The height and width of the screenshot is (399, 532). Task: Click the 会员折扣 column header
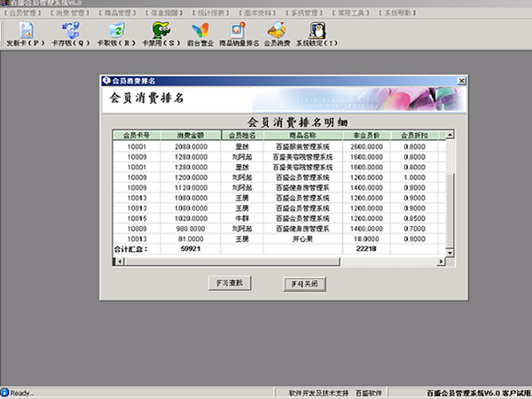coord(414,136)
